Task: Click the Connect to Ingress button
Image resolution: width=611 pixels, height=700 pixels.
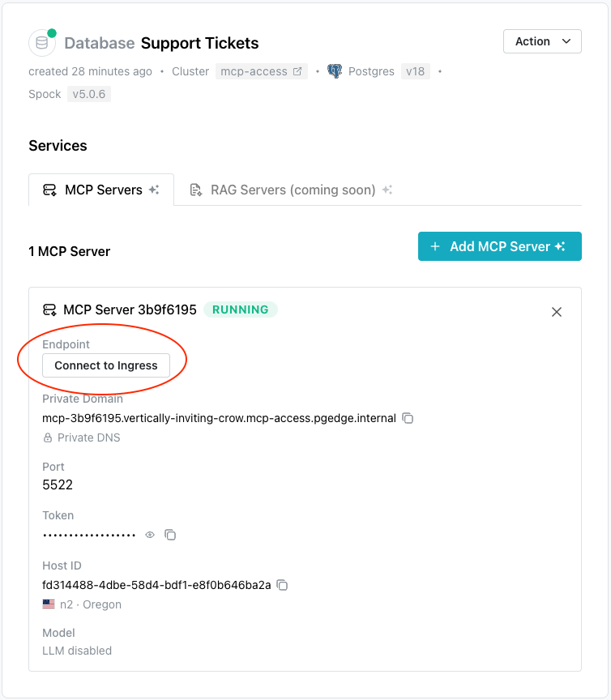Action: 105,365
